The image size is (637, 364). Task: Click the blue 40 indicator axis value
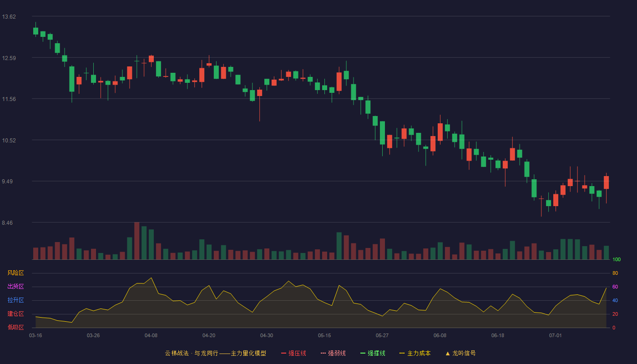click(615, 301)
